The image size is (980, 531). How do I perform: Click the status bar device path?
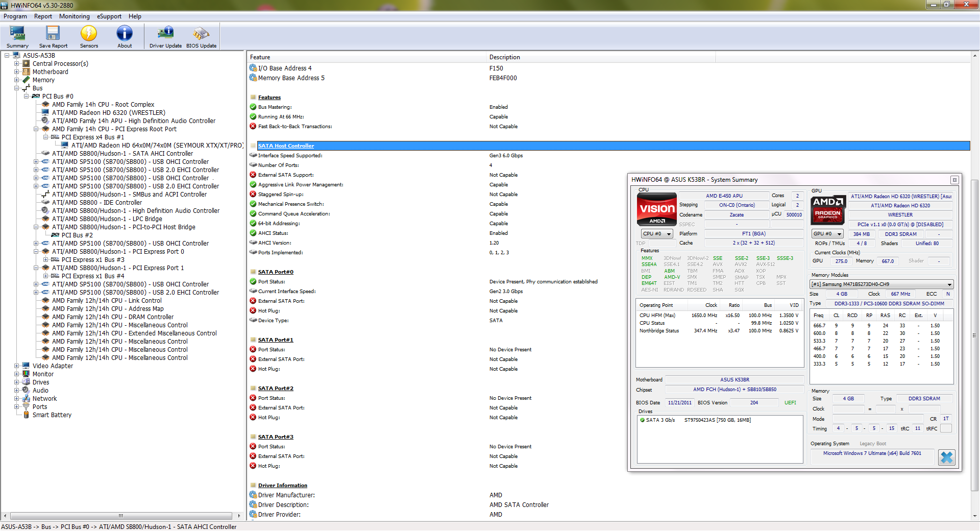coord(119,527)
